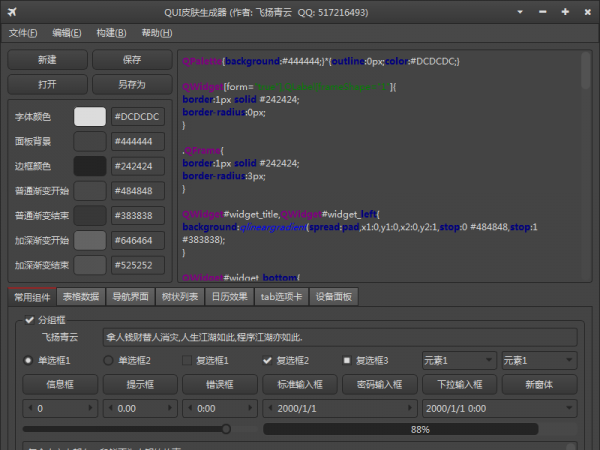Switch to the 表格数据 tab

point(81,296)
